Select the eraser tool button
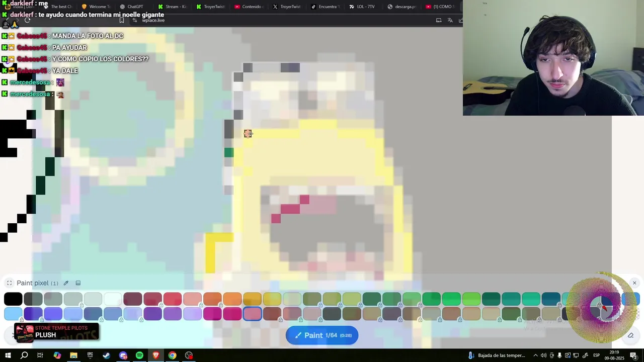The image size is (644, 362). click(630, 335)
